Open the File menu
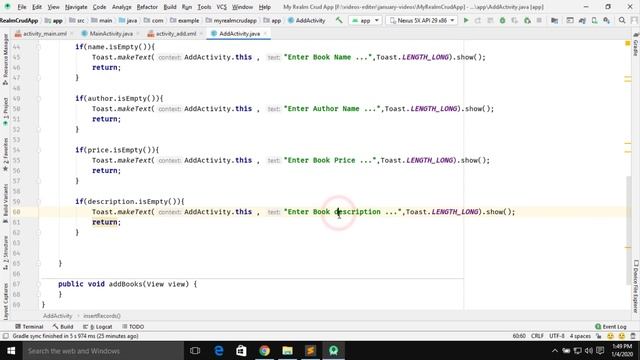 coord(22,7)
